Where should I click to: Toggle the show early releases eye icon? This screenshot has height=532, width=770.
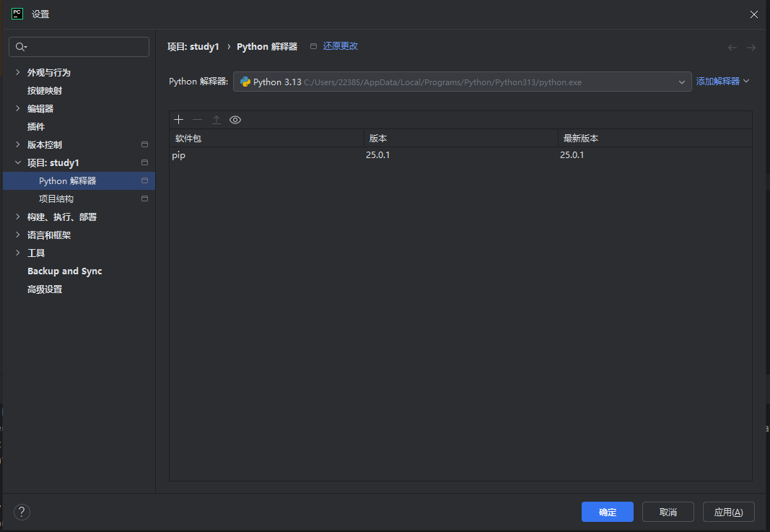pos(235,120)
